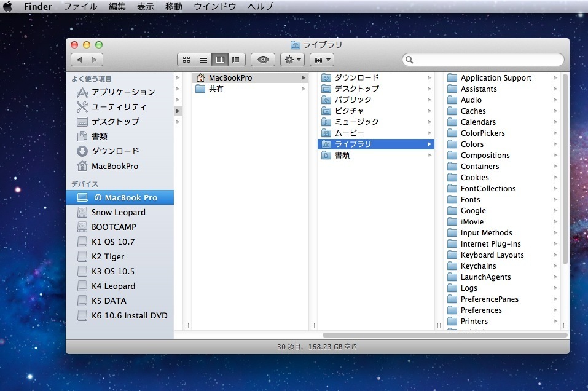
Task: Go forward with the right arrow button
Action: click(x=95, y=60)
